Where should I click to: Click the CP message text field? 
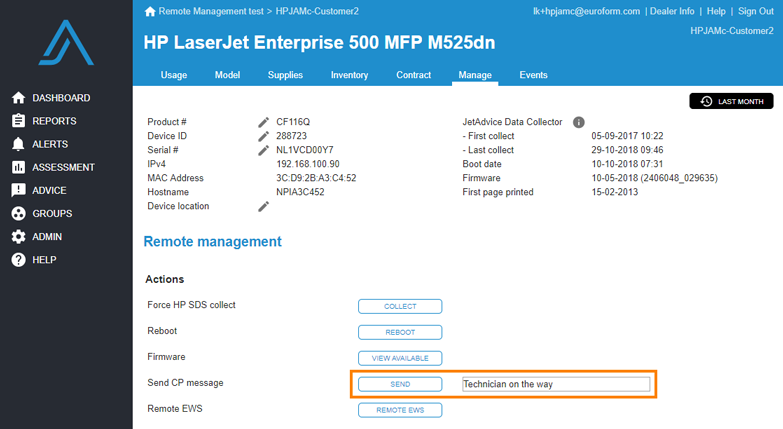tap(555, 384)
